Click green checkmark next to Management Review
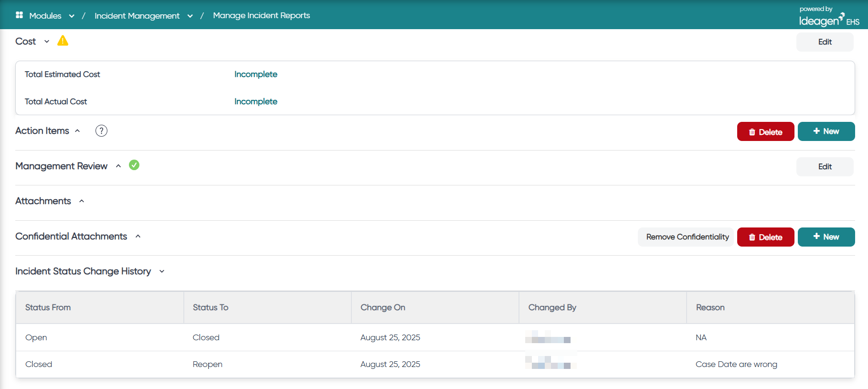Image resolution: width=868 pixels, height=389 pixels. 134,165
